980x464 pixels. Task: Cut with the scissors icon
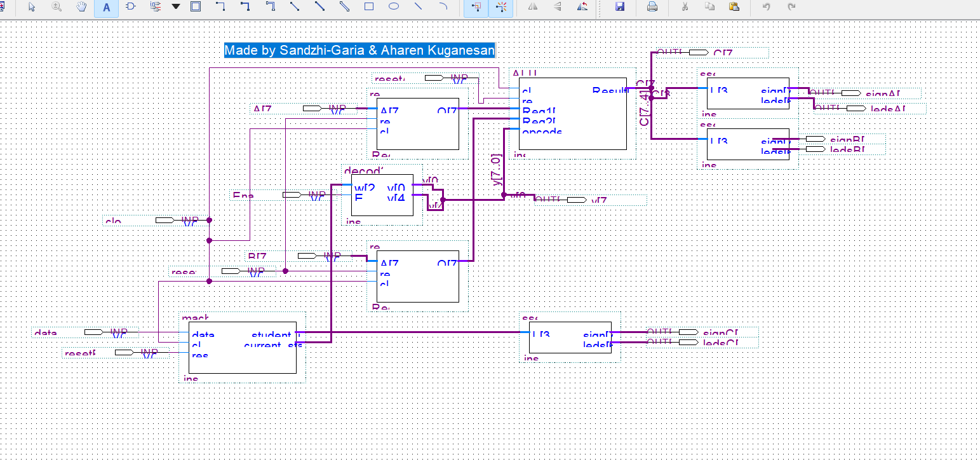(685, 7)
